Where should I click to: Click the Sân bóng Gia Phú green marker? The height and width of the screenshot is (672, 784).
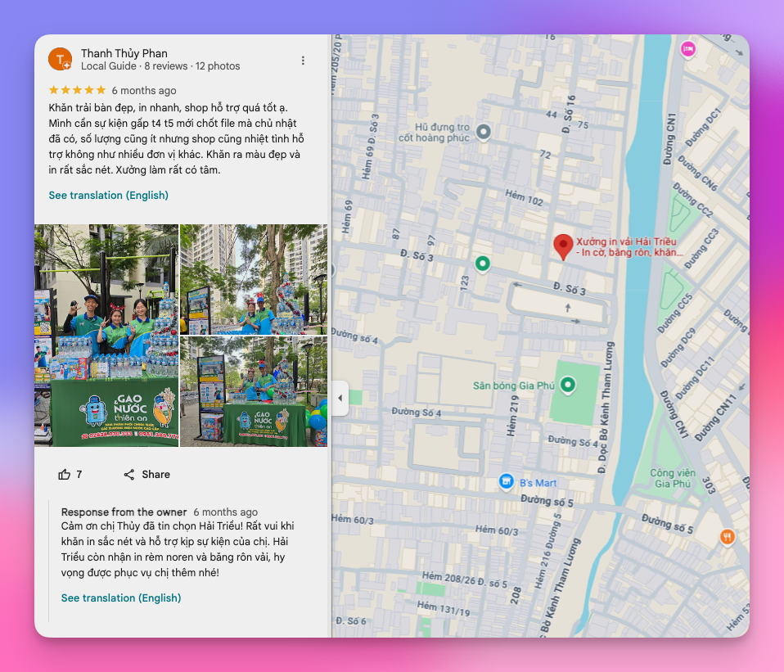click(567, 385)
